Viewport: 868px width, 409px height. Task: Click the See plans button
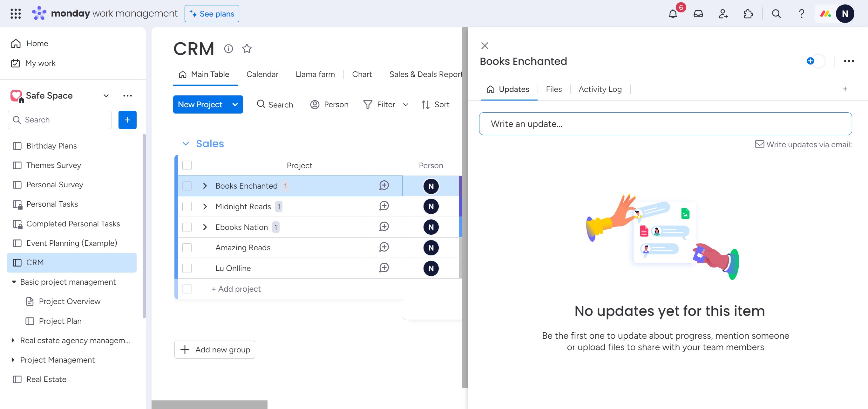(212, 14)
